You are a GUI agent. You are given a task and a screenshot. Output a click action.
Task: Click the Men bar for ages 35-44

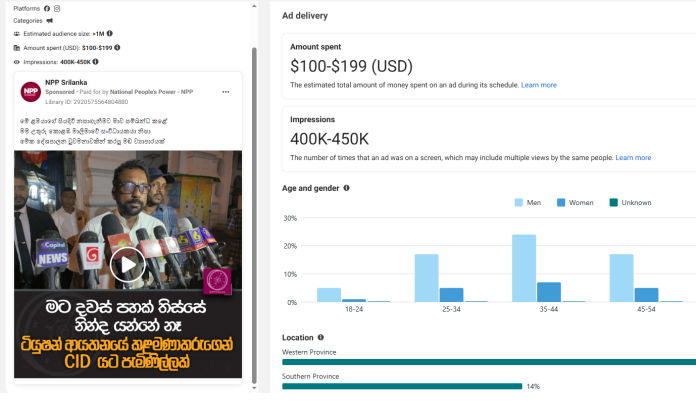(524, 268)
